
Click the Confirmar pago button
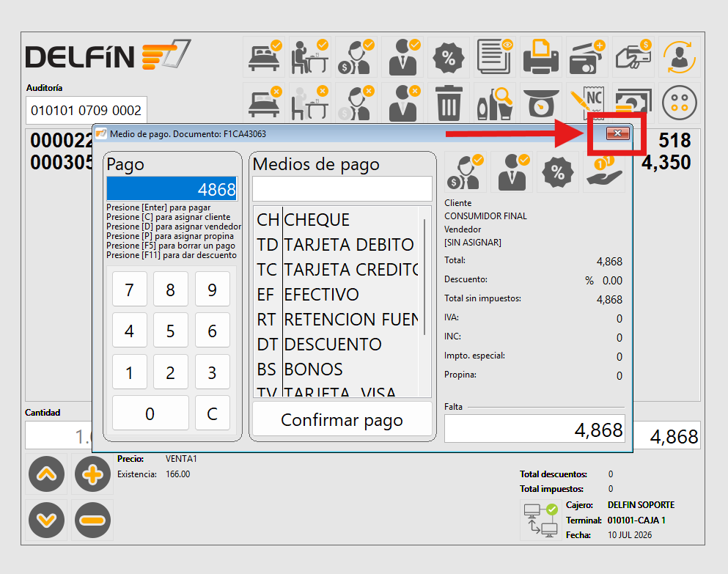click(342, 419)
